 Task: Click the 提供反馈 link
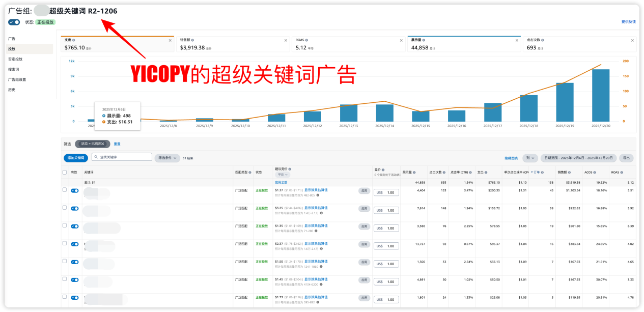(628, 22)
